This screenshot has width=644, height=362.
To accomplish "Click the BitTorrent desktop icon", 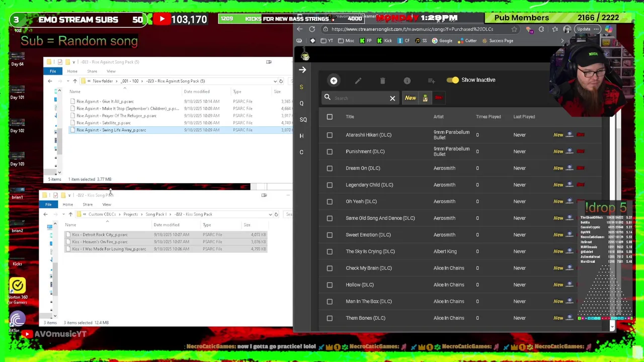I will tap(17, 320).
